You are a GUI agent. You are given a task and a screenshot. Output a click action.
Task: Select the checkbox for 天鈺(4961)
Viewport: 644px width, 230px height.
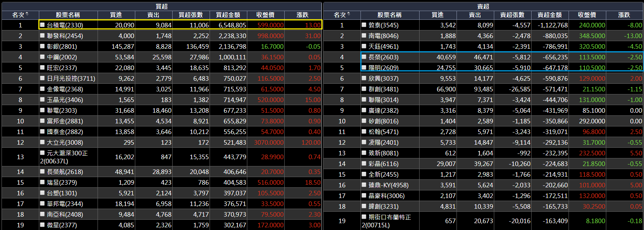click(364, 46)
